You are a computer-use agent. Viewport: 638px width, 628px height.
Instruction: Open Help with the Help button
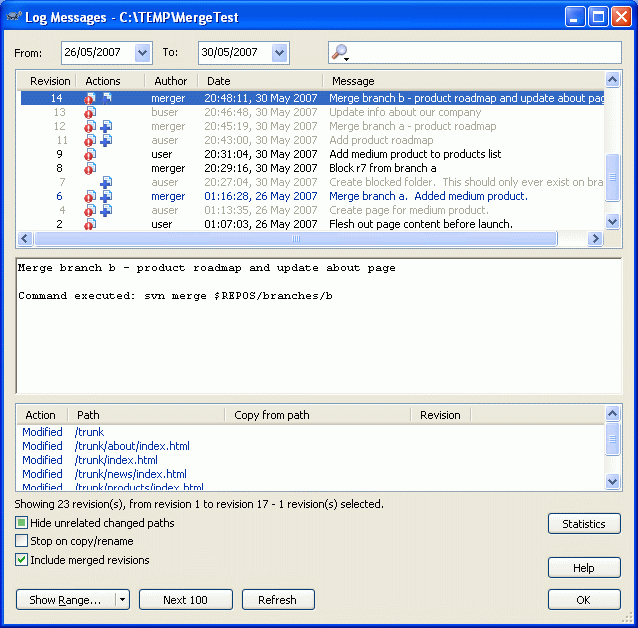click(x=584, y=567)
